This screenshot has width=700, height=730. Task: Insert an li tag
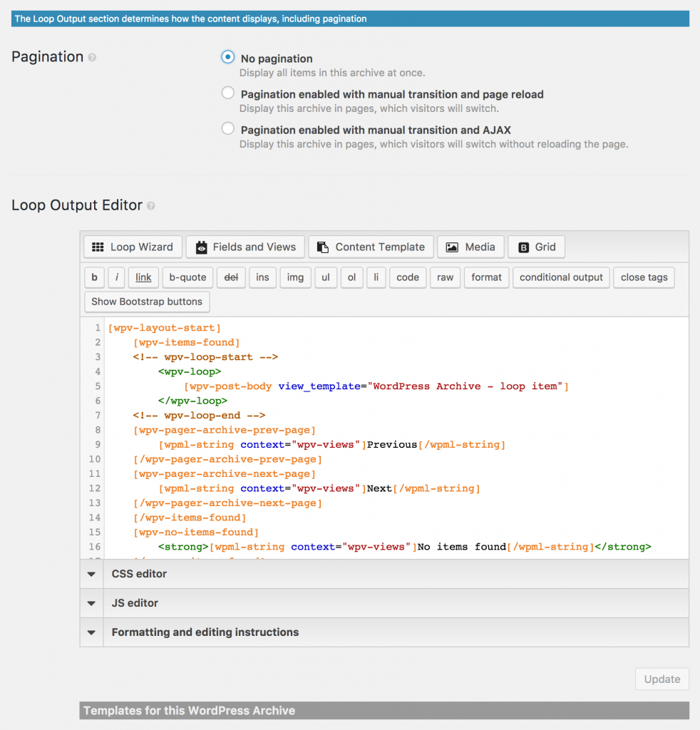pyautogui.click(x=376, y=277)
